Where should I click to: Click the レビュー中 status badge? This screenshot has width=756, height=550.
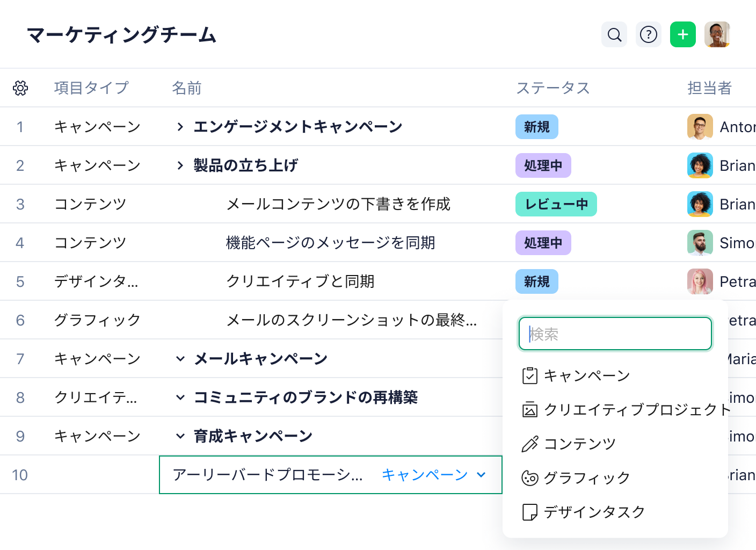pyautogui.click(x=556, y=204)
